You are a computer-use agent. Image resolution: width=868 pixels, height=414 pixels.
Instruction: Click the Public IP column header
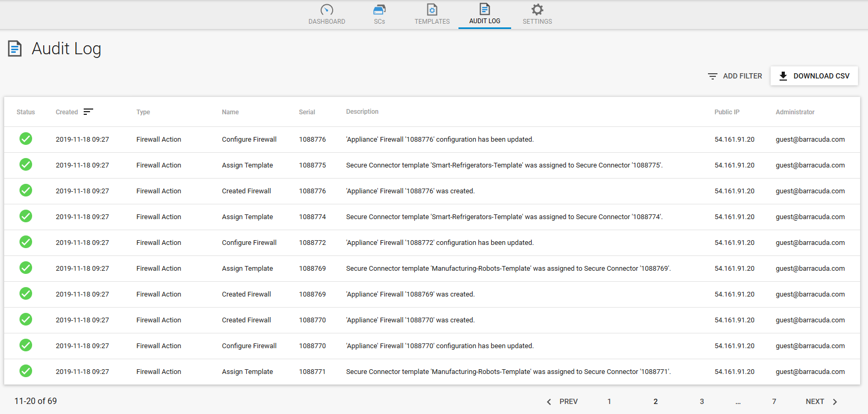tap(727, 112)
